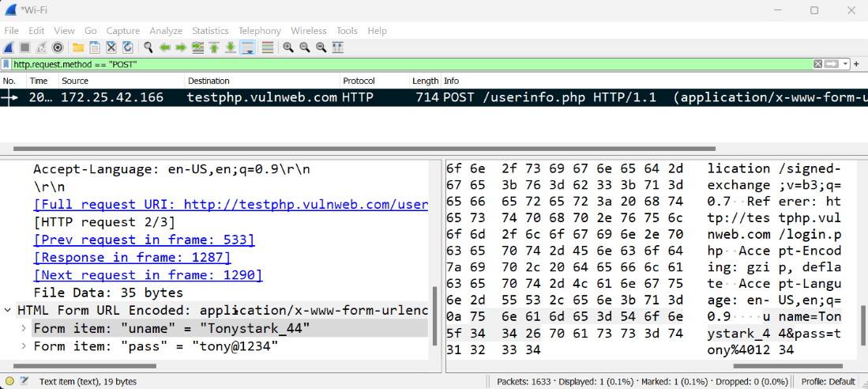The image size is (868, 389).
Task: Follow Response in frame 1287 link
Action: (x=133, y=258)
